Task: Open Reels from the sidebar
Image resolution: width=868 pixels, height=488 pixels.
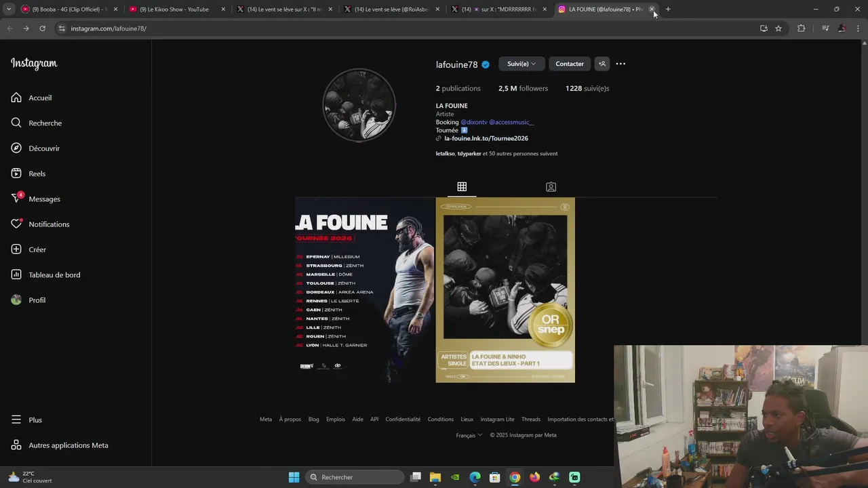Action: click(28, 174)
